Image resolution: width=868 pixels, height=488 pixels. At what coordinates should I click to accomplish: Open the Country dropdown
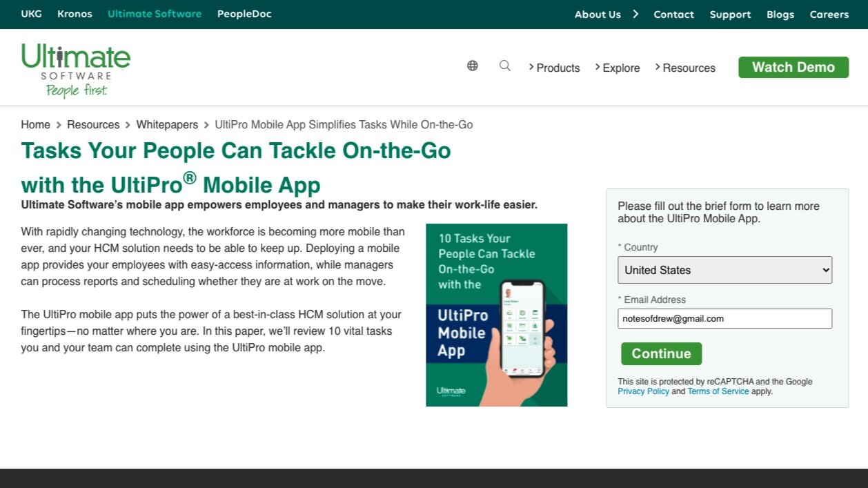point(724,270)
